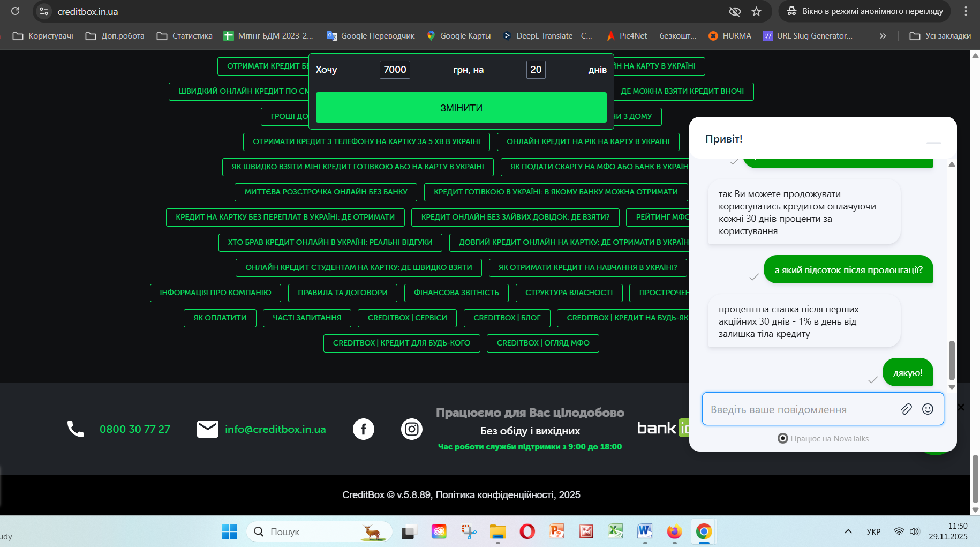The width and height of the screenshot is (980, 547).
Task: Open the CreditBox Instagram page icon
Action: [x=412, y=429]
